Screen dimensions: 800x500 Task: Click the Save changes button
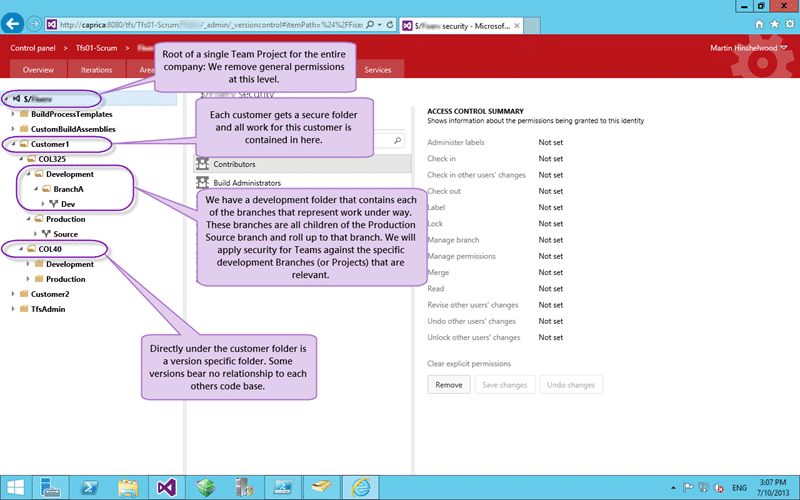tap(505, 385)
